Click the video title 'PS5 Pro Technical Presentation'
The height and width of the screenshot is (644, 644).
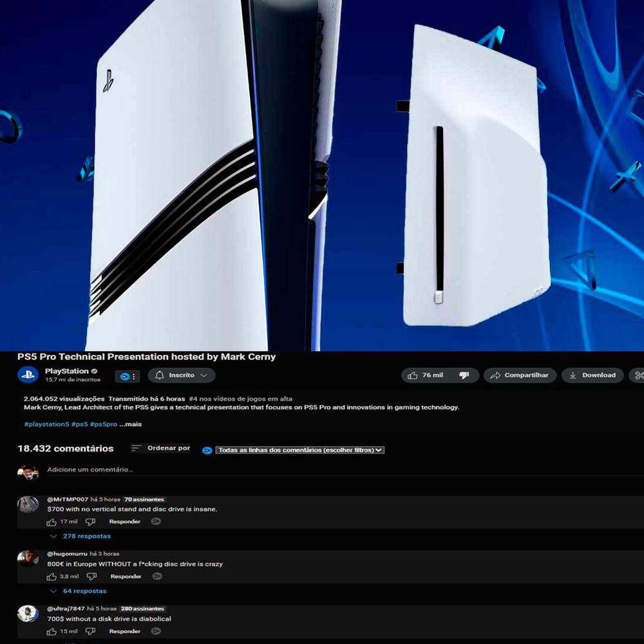pyautogui.click(x=147, y=357)
